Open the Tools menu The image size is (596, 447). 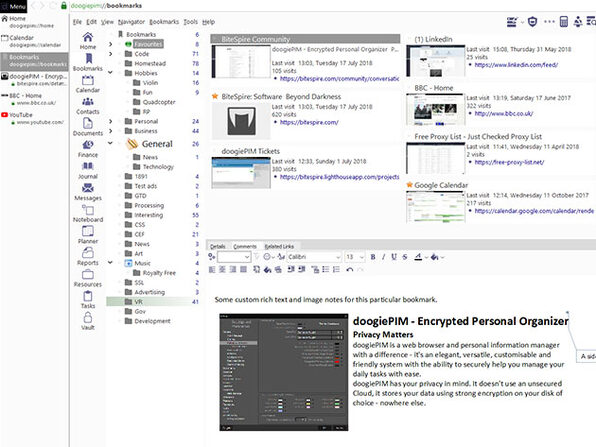pos(190,22)
